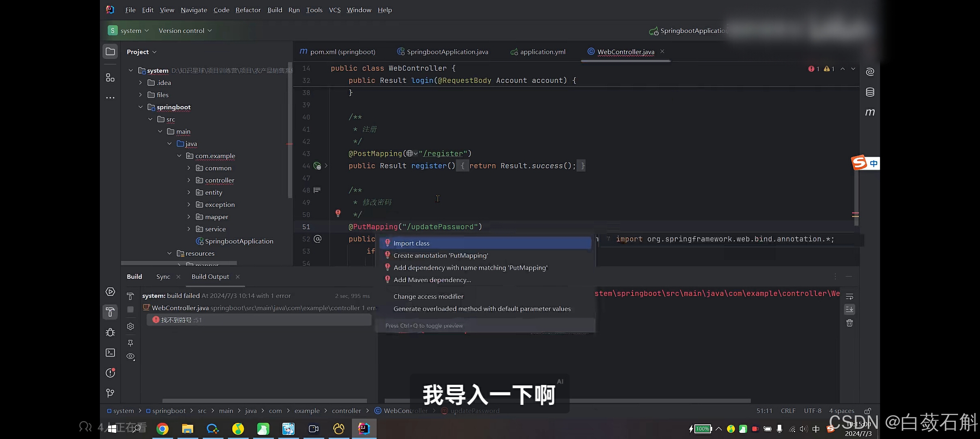The image size is (980, 439).
Task: Open the Version control dropdown
Action: click(x=185, y=30)
